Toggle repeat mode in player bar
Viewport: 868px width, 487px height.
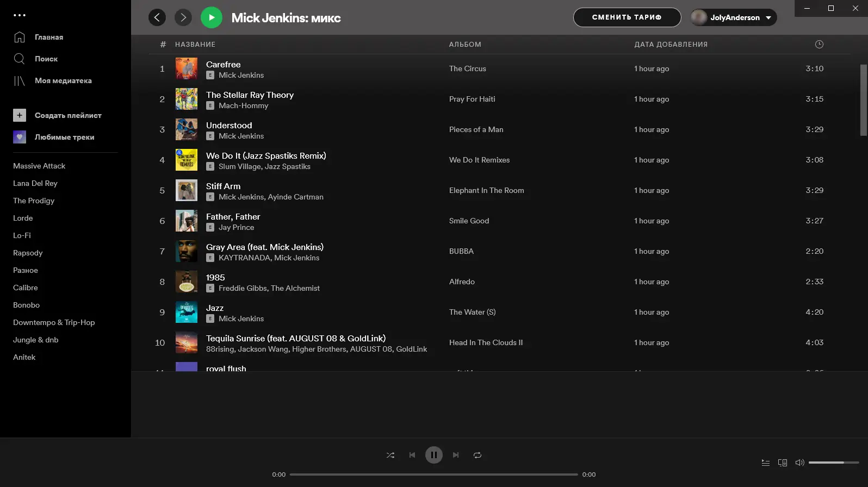(478, 455)
